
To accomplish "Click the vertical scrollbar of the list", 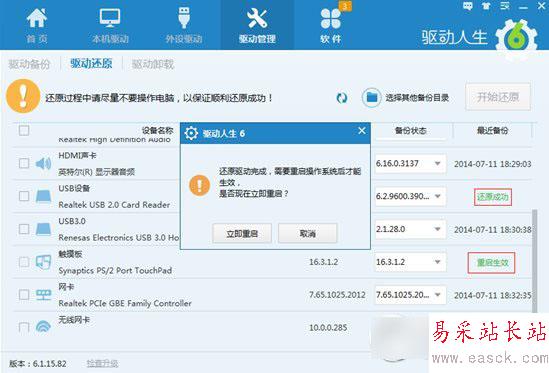I will [534, 261].
